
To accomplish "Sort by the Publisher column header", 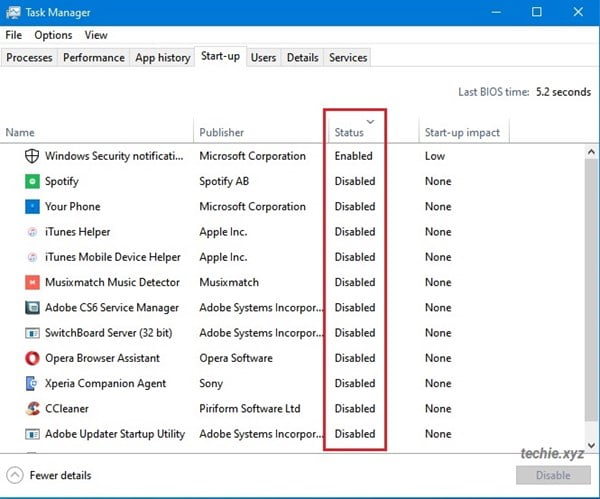I will tap(222, 132).
